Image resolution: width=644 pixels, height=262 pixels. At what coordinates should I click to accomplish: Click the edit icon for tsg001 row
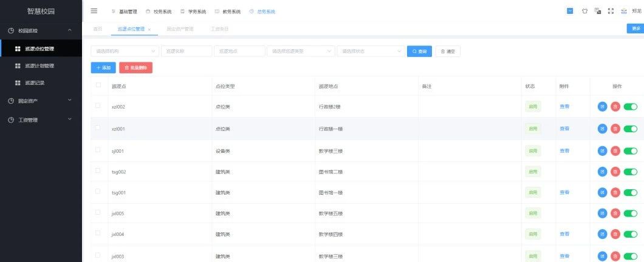[x=602, y=193]
